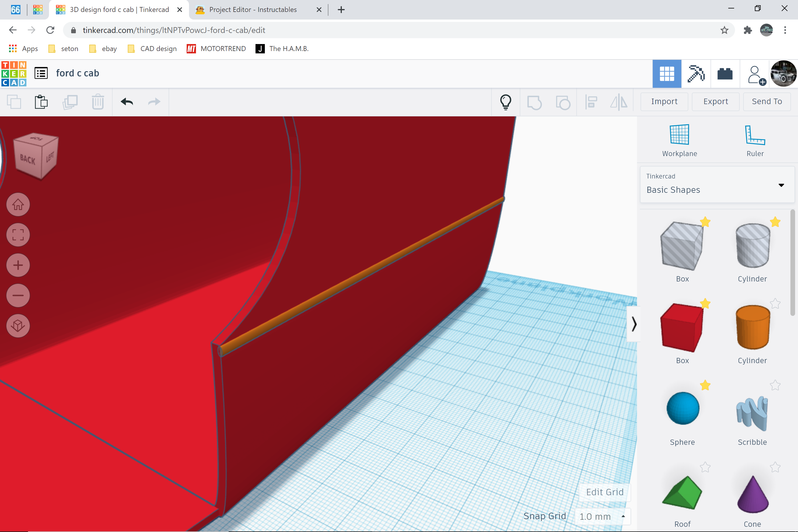Open the Chrome extensions puzzle icon
798x532 pixels.
748,30
